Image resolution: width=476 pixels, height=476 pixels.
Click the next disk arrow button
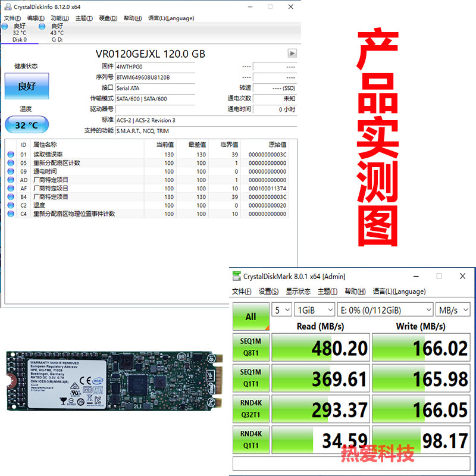coord(292,54)
